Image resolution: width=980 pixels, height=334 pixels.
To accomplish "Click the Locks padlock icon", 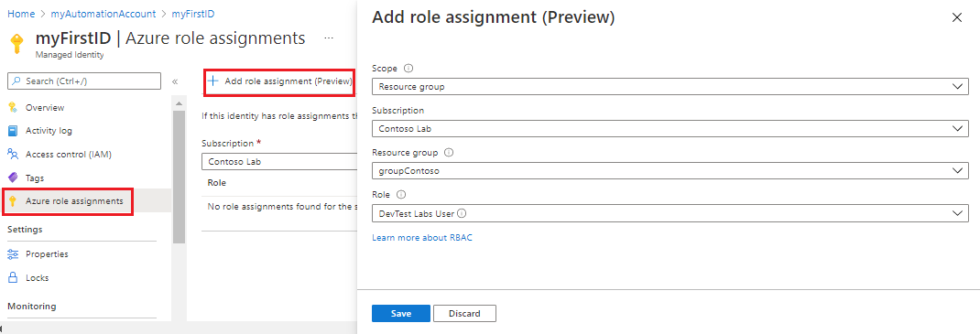I will 13,278.
